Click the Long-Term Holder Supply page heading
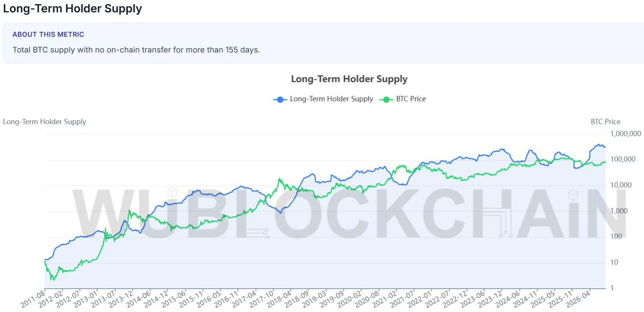 [72, 9]
